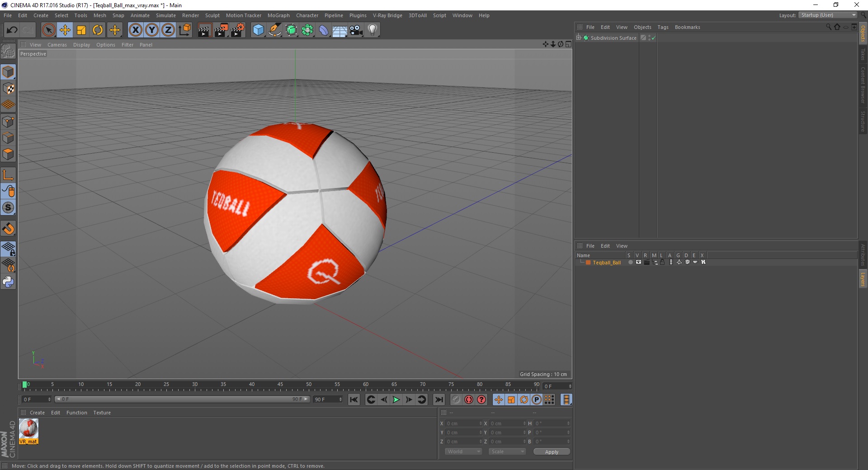Screen dimensions: 868x470
Task: Activate the Rotate tool
Action: (98, 30)
